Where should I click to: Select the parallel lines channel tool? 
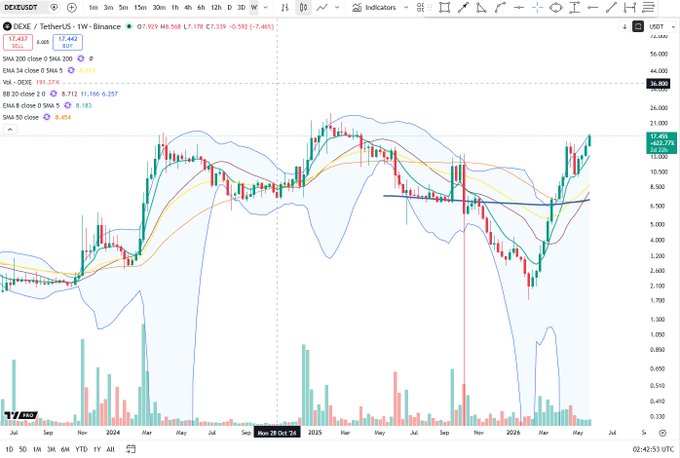point(648,7)
